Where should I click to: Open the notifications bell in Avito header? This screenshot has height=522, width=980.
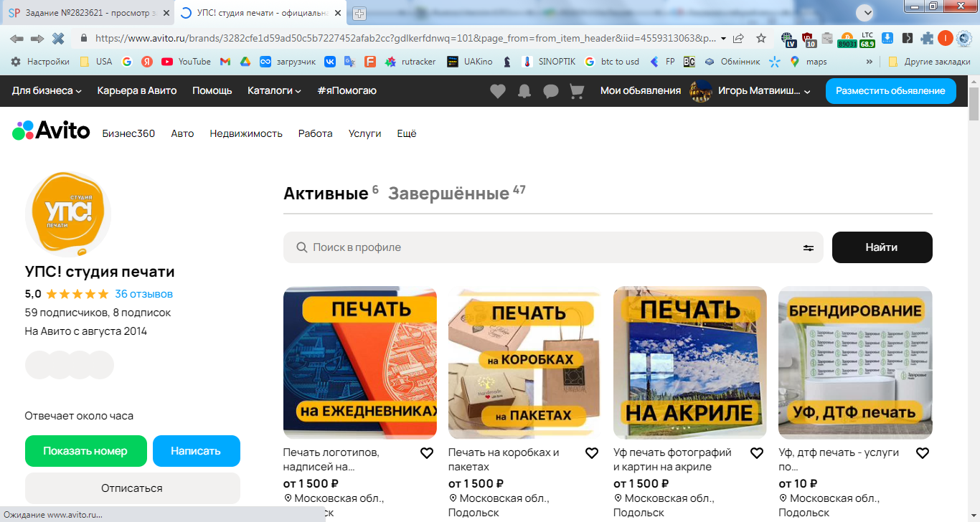pyautogui.click(x=524, y=91)
